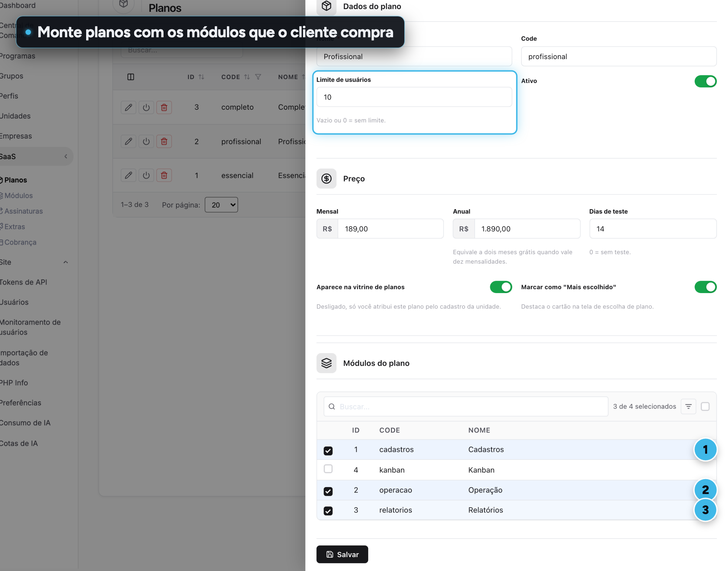The width and height of the screenshot is (728, 571).
Task: Click the Salvar button
Action: [x=342, y=554]
